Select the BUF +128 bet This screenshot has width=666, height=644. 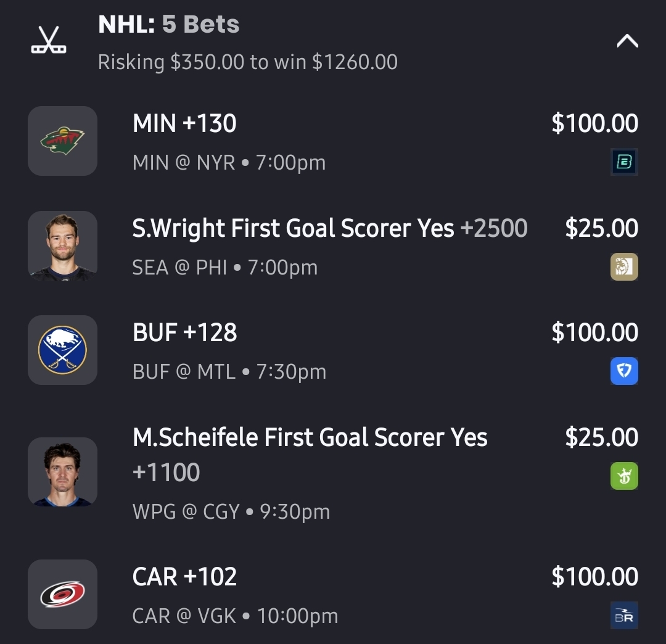184,332
